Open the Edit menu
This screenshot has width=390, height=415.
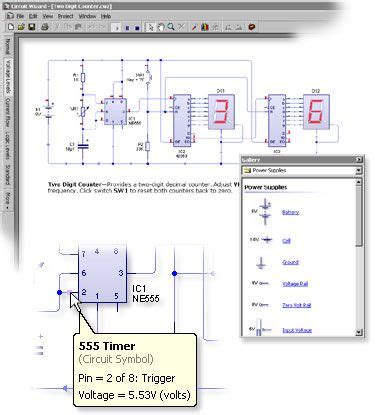tap(33, 16)
